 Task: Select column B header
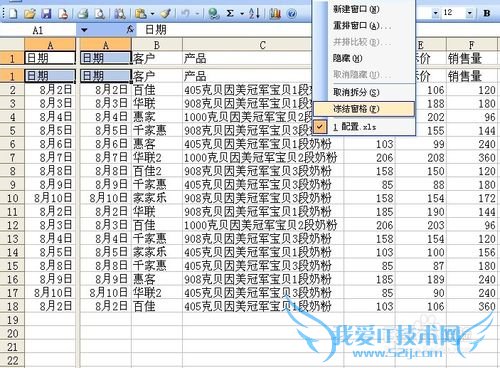(157, 45)
